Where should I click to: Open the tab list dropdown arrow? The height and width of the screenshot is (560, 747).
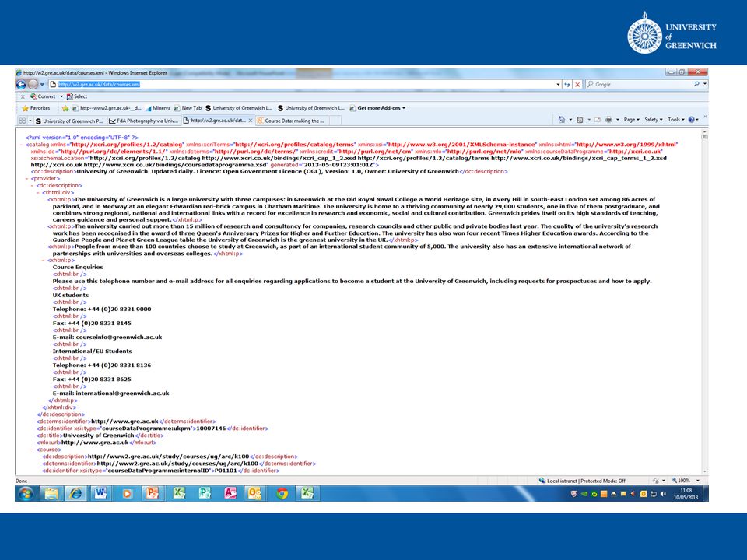tap(30, 121)
